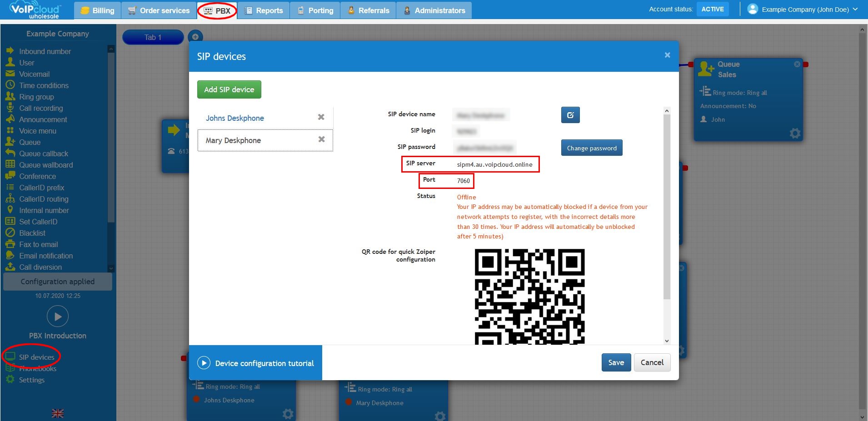Viewport: 868px width, 421px height.
Task: Click the edit SIP device name icon
Action: [x=570, y=115]
